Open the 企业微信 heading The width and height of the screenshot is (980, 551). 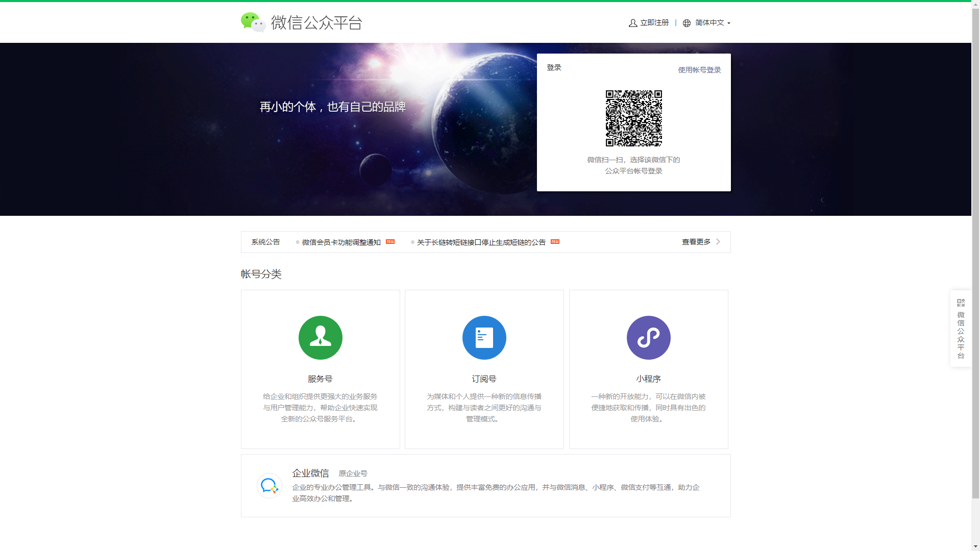(310, 473)
